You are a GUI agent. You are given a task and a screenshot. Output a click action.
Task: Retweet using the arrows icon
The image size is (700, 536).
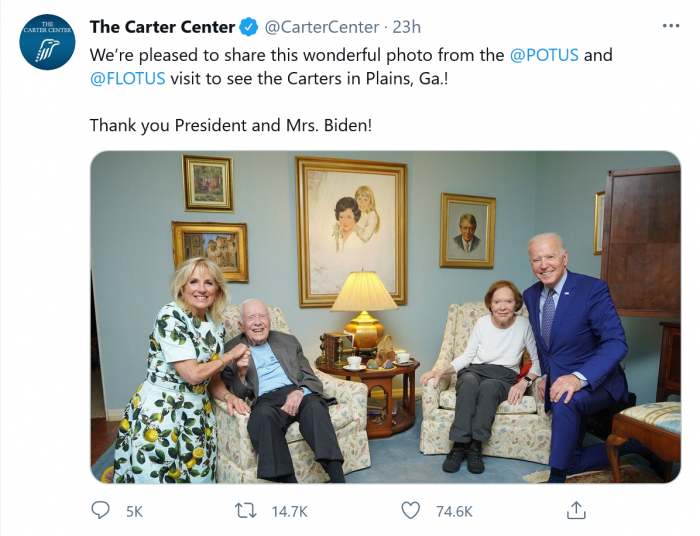coord(245,511)
